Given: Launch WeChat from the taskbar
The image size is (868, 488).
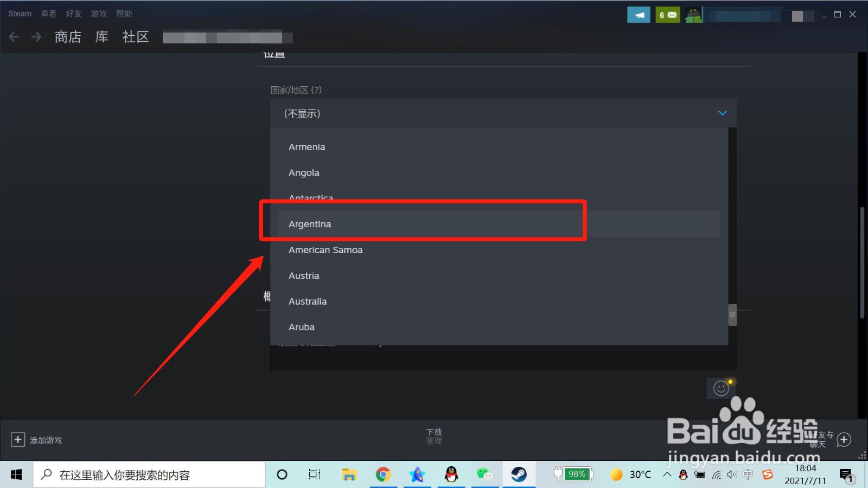Looking at the screenshot, I should pyautogui.click(x=485, y=474).
